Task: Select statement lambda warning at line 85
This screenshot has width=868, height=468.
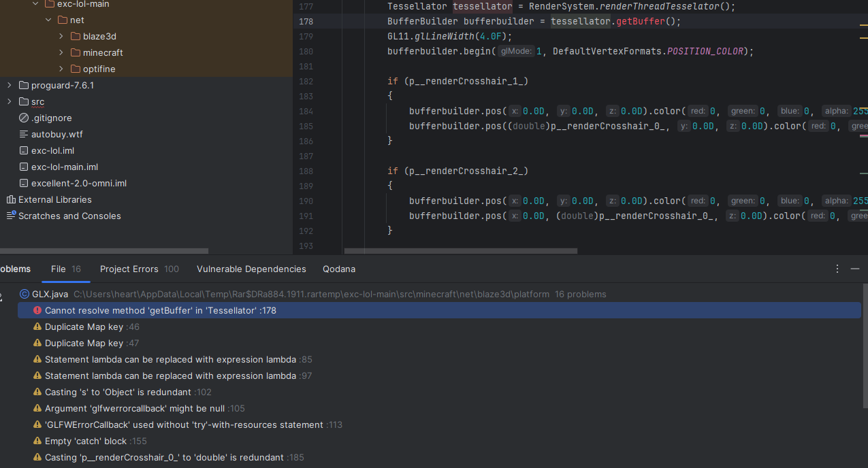Action: click(440, 359)
